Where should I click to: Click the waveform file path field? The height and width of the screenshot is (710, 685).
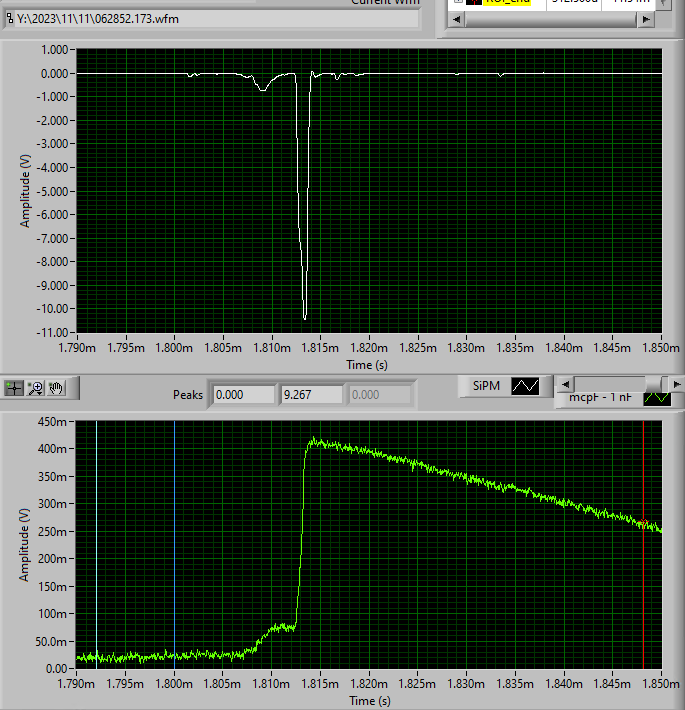click(x=216, y=19)
